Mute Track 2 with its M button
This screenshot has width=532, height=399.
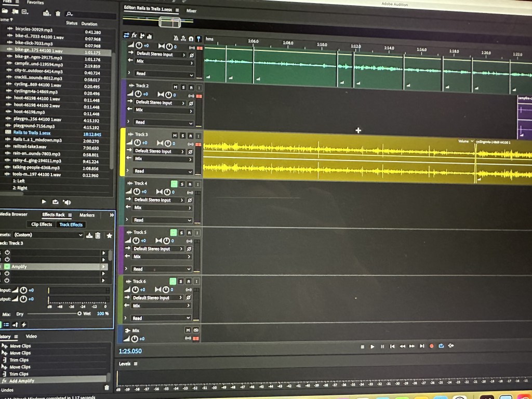point(175,86)
